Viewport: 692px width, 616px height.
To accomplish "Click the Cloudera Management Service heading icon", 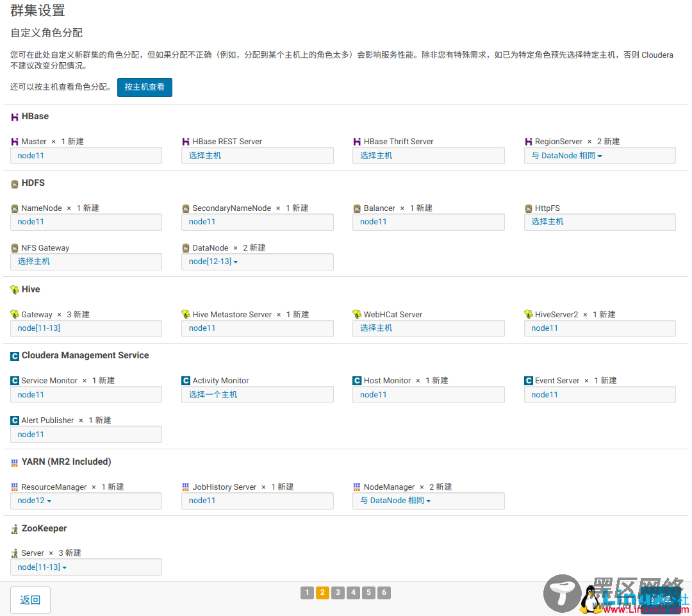I will (x=15, y=356).
